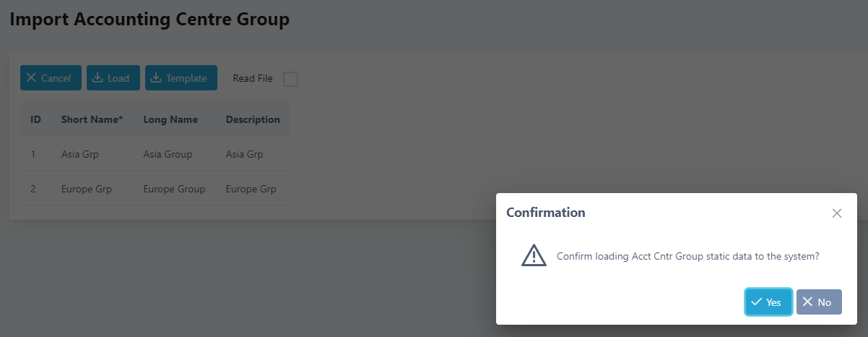Click the warning triangle icon
Screen dimensions: 868x337
[534, 255]
